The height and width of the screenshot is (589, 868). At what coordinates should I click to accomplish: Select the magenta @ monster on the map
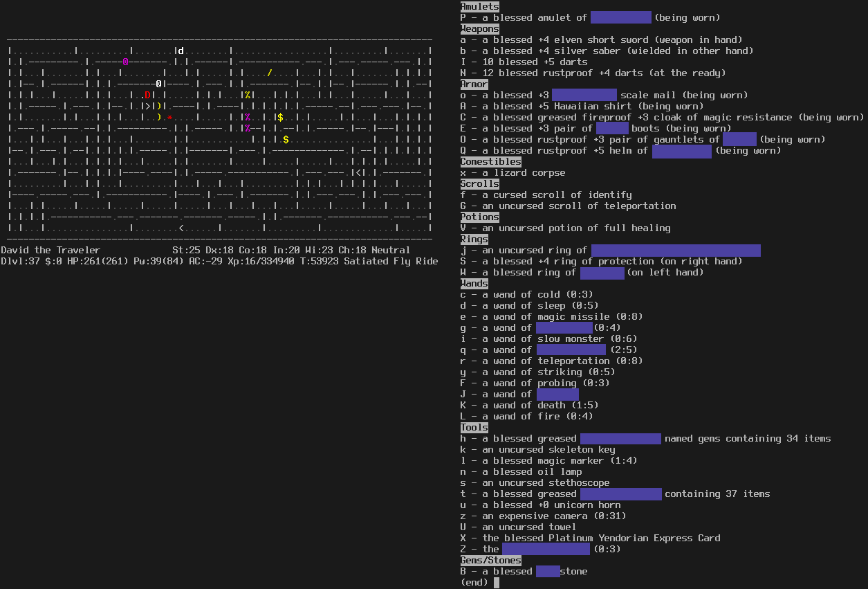[x=125, y=62]
